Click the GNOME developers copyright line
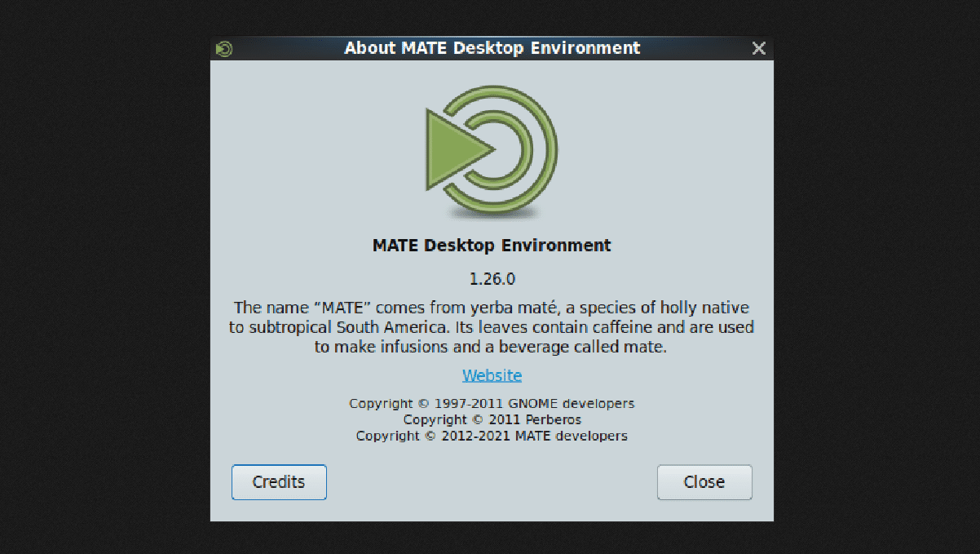The image size is (980, 554). pos(492,403)
